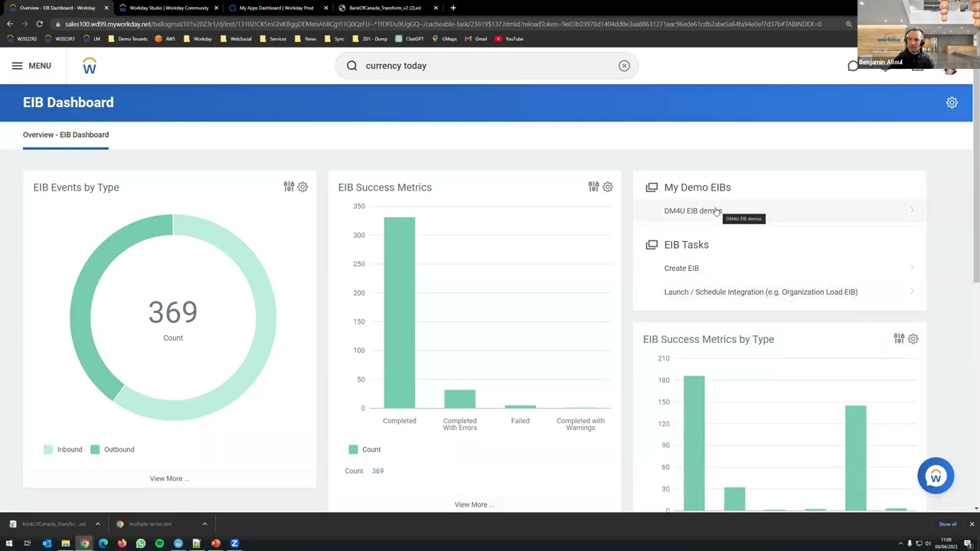Open WhatsApp from the taskbar
980x551 pixels.
[x=141, y=543]
